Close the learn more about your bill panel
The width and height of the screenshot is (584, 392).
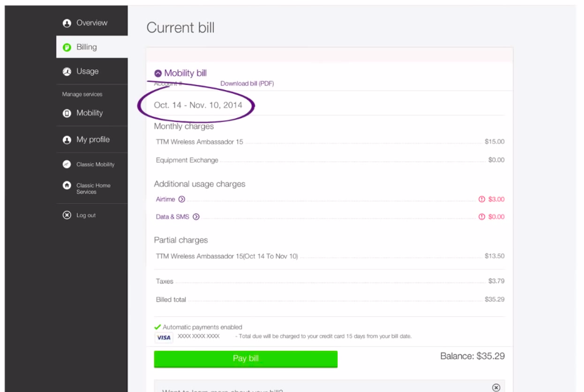point(496,388)
